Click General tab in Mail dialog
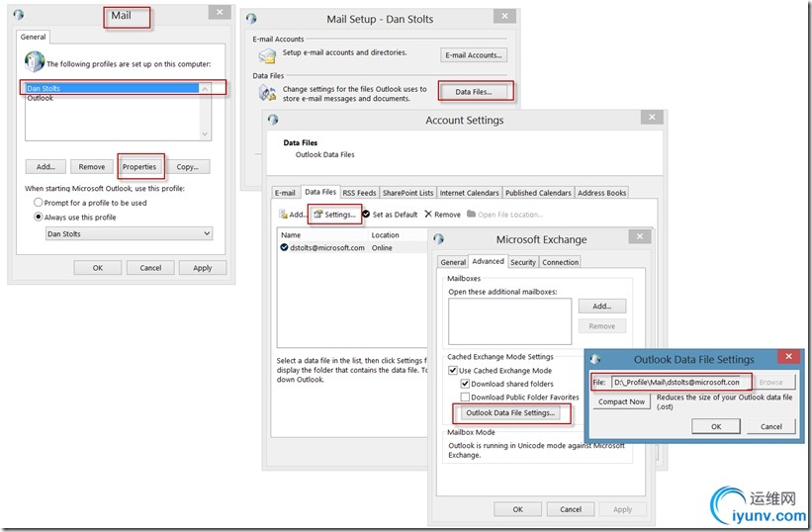Screen dimensions: 812x532 (x=34, y=37)
